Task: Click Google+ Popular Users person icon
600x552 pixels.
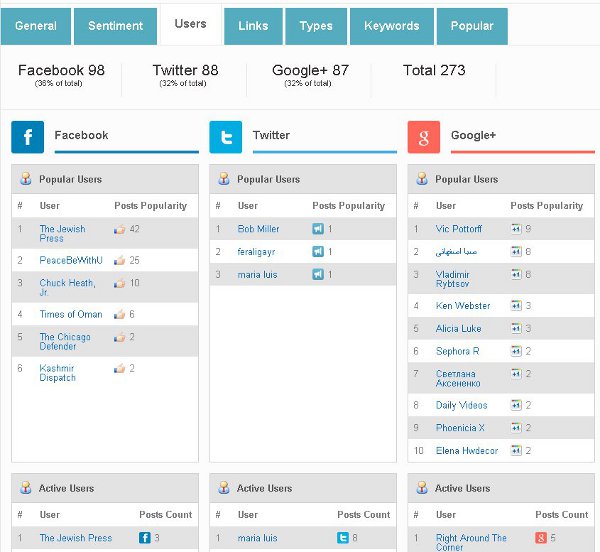Action: pos(422,179)
